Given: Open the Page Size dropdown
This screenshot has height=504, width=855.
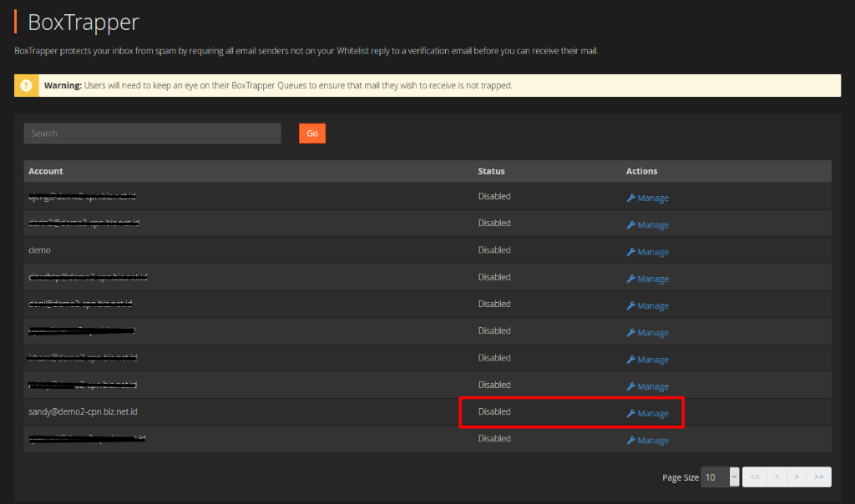Looking at the screenshot, I should point(716,476).
